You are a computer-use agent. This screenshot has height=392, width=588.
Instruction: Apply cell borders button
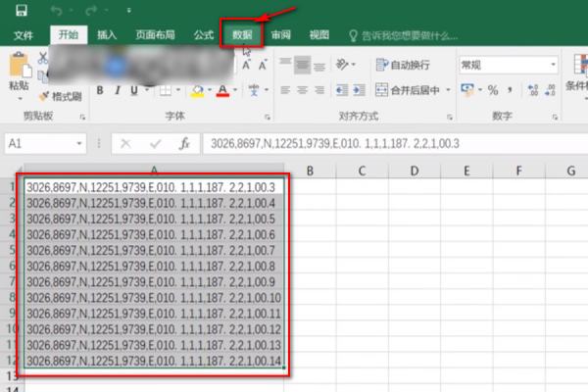click(x=166, y=90)
